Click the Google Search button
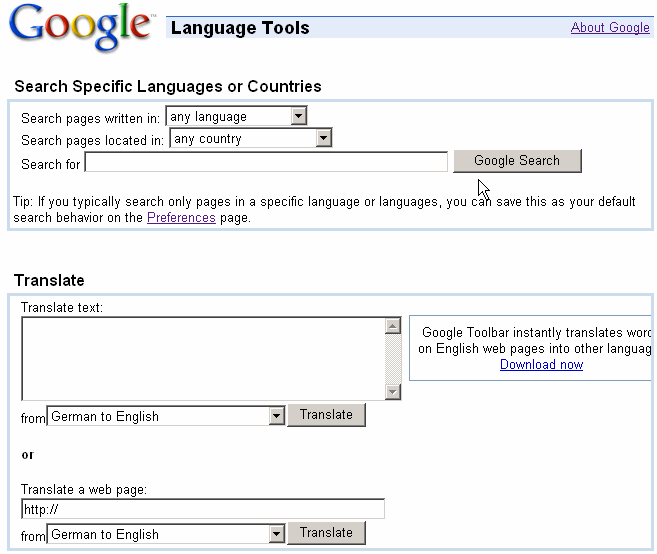 (x=517, y=161)
